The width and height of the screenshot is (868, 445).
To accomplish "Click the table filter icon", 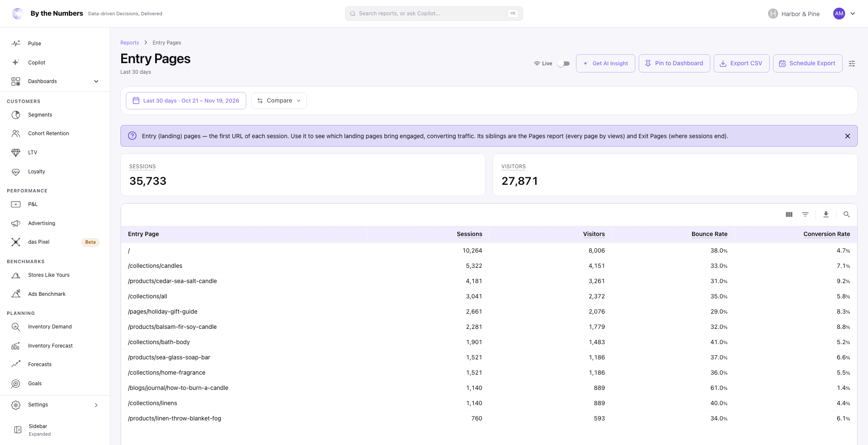I will (x=805, y=214).
